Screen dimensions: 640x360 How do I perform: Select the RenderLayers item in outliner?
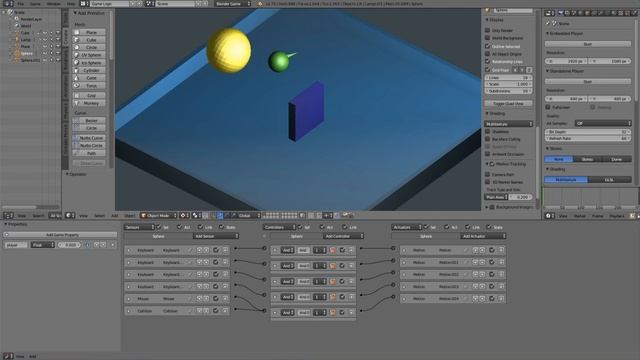coord(31,19)
